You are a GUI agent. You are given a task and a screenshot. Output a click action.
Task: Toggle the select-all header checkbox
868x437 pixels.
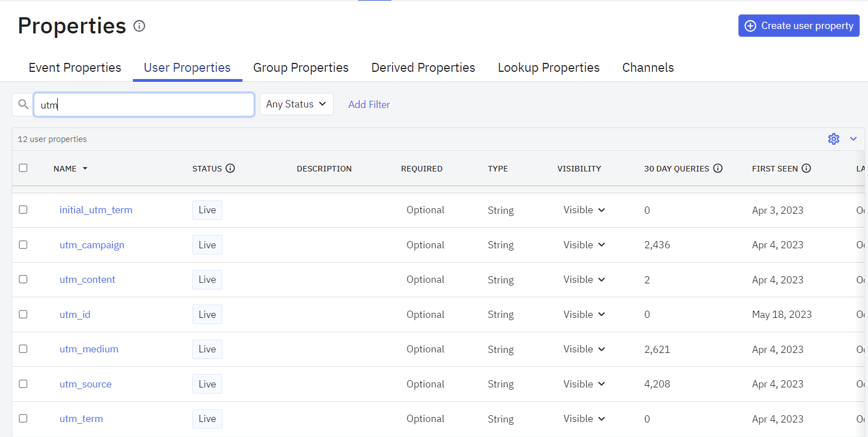[x=23, y=168]
